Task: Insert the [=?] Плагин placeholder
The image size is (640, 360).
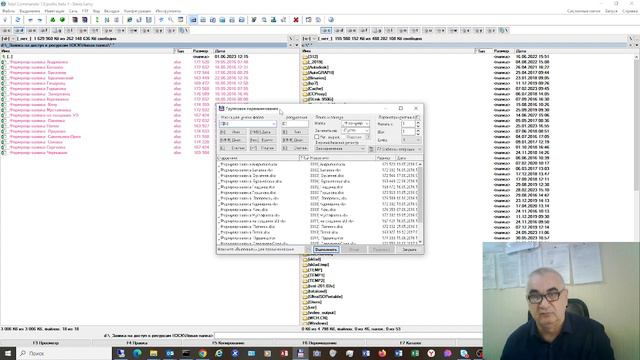Action: (262, 148)
